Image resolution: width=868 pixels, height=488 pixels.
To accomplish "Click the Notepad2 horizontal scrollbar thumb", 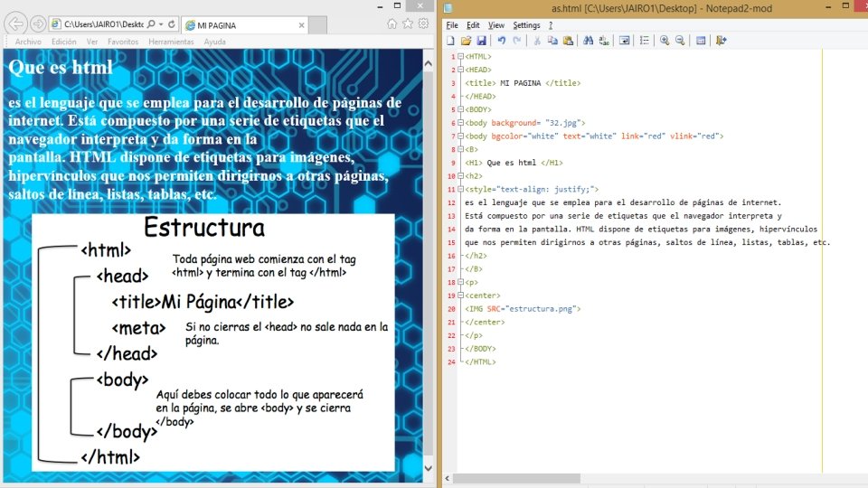I will click(x=516, y=478).
